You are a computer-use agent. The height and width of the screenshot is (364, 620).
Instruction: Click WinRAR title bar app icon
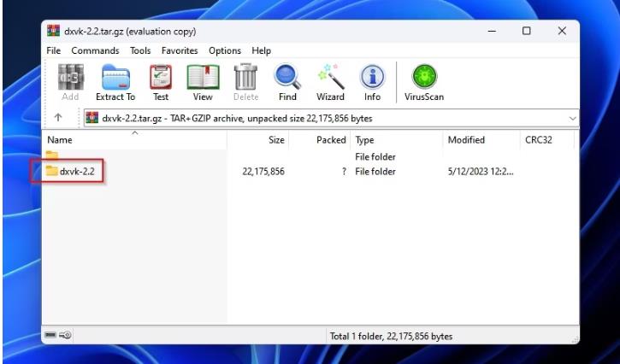[53, 31]
